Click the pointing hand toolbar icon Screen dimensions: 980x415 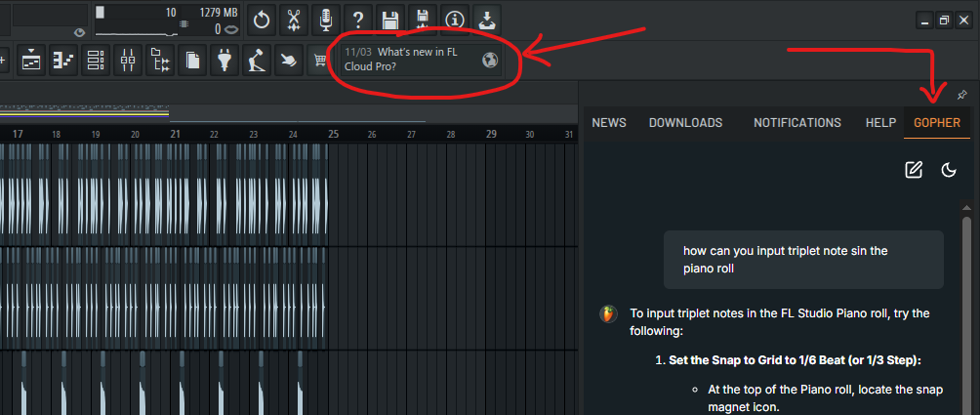pos(289,60)
